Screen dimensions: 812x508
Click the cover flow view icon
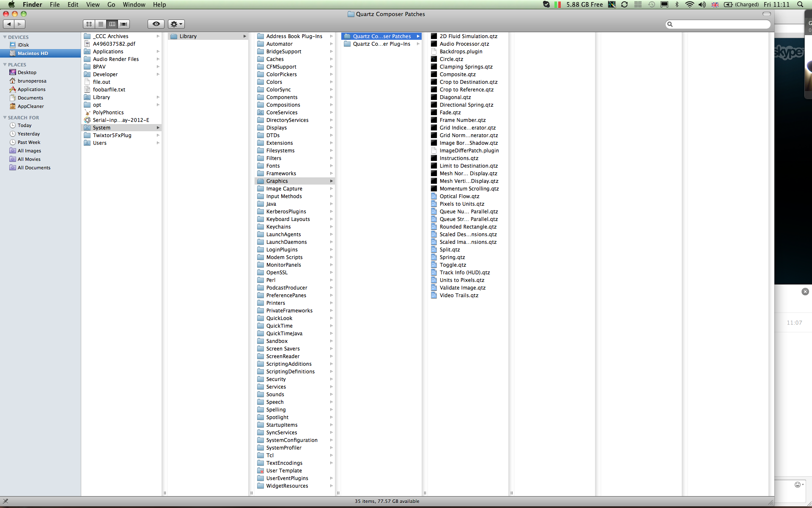[123, 23]
